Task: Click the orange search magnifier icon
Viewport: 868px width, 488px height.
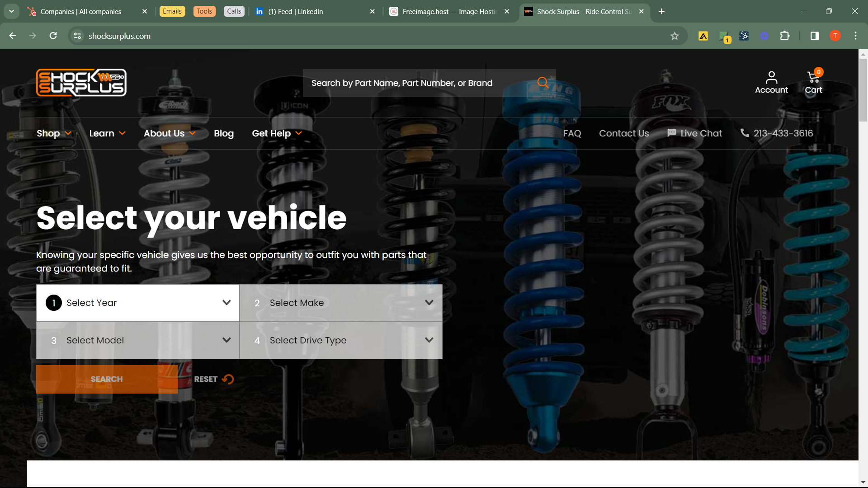Action: [x=543, y=83]
